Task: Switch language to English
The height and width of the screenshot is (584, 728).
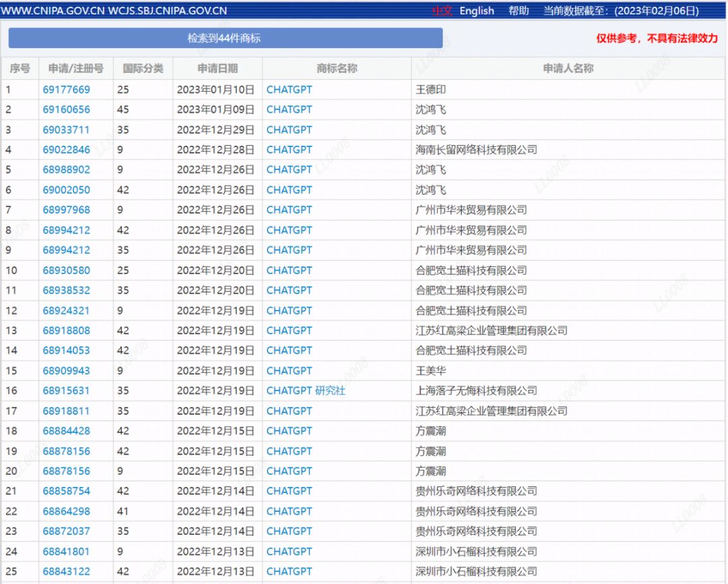Action: pyautogui.click(x=477, y=11)
